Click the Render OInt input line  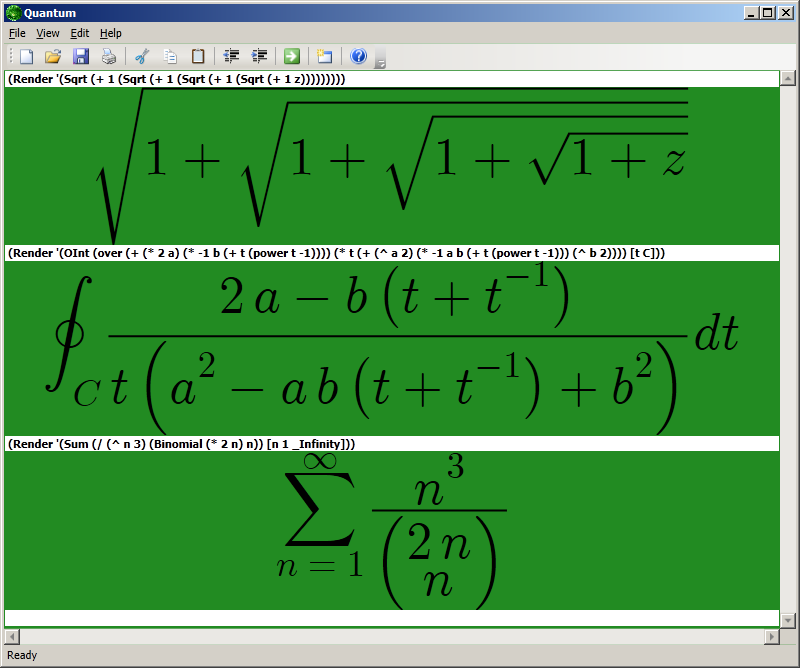click(x=392, y=253)
